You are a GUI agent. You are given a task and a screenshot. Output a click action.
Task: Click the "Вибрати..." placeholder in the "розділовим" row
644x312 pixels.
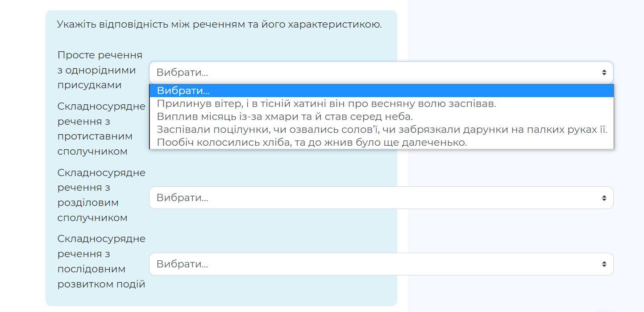[182, 198]
